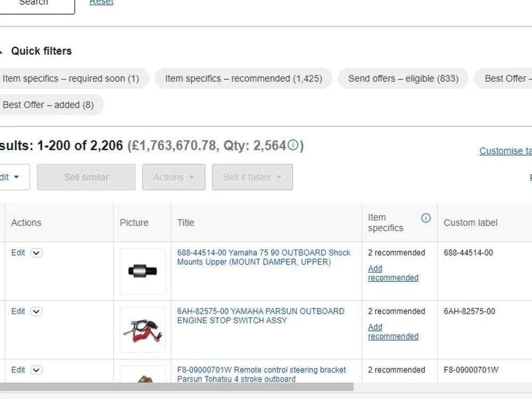Viewport: 532px width, 399px height.
Task: Open the ENGINE STOP SWITCH ASSY listing title
Action: (261, 316)
